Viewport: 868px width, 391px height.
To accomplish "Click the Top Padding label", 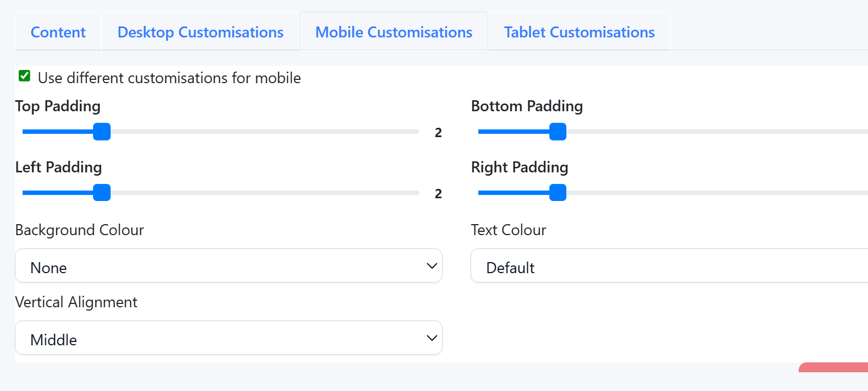I will tap(58, 106).
